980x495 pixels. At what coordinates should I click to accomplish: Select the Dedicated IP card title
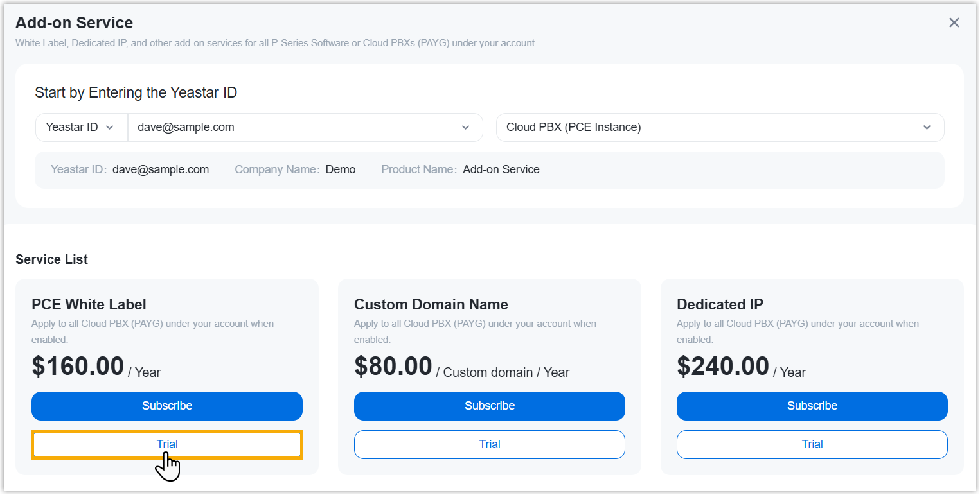(x=720, y=304)
